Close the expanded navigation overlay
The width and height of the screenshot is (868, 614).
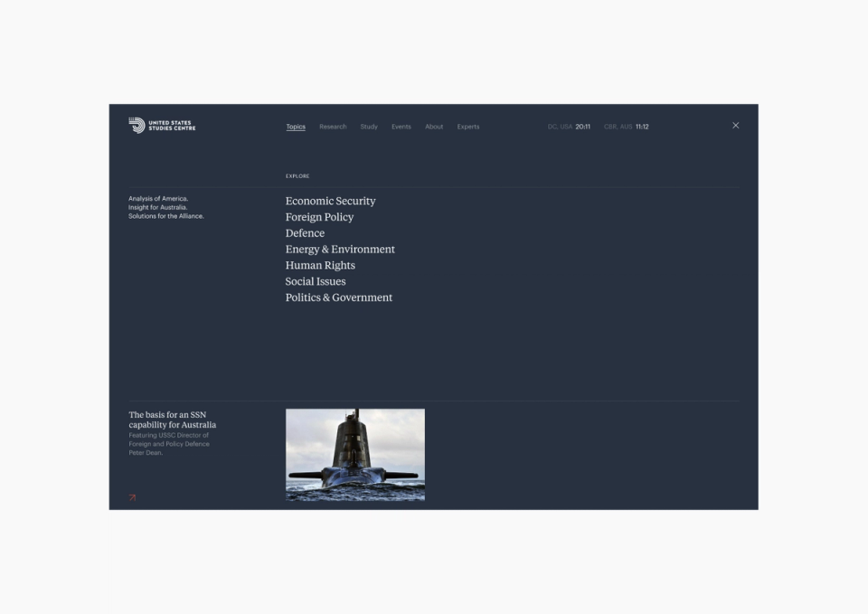(735, 125)
